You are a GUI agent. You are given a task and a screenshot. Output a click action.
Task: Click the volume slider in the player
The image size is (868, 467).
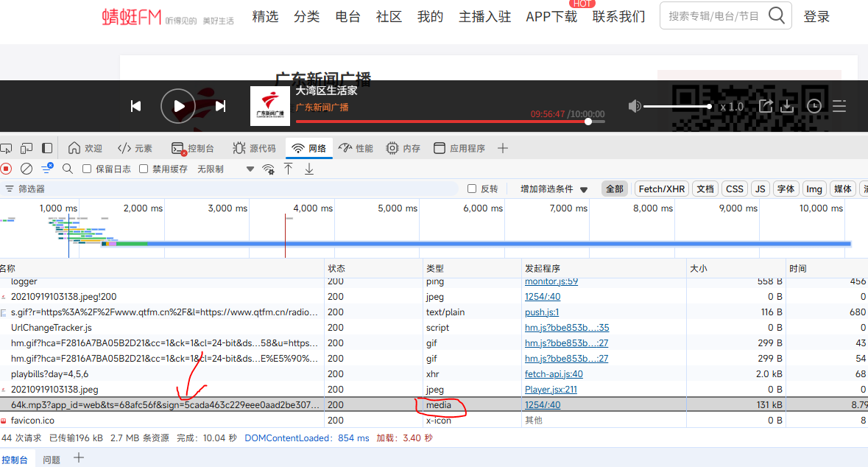coord(677,107)
